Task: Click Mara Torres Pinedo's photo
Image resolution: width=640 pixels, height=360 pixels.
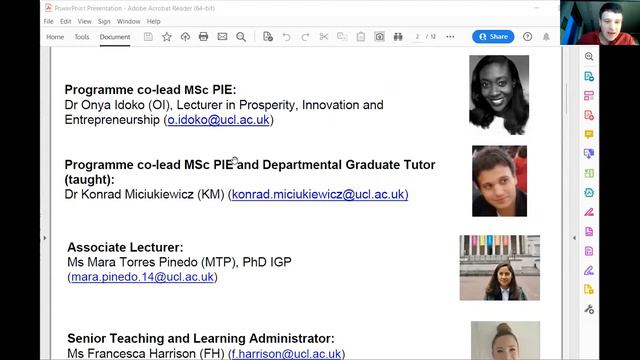Action: click(500, 268)
